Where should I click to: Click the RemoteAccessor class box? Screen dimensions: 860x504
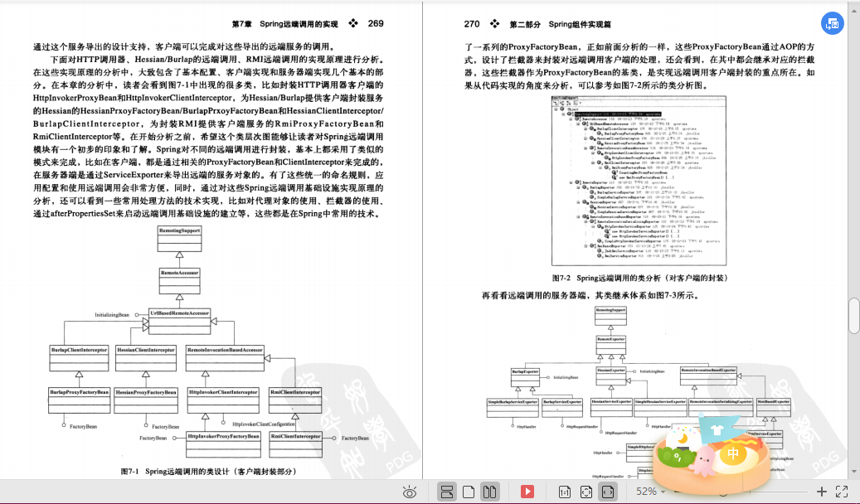pyautogui.click(x=179, y=281)
